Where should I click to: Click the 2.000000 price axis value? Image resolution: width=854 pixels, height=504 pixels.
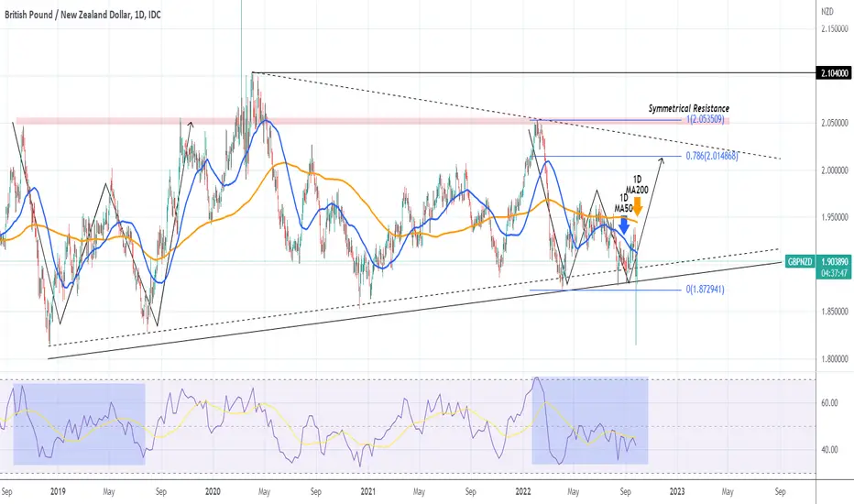pos(835,170)
